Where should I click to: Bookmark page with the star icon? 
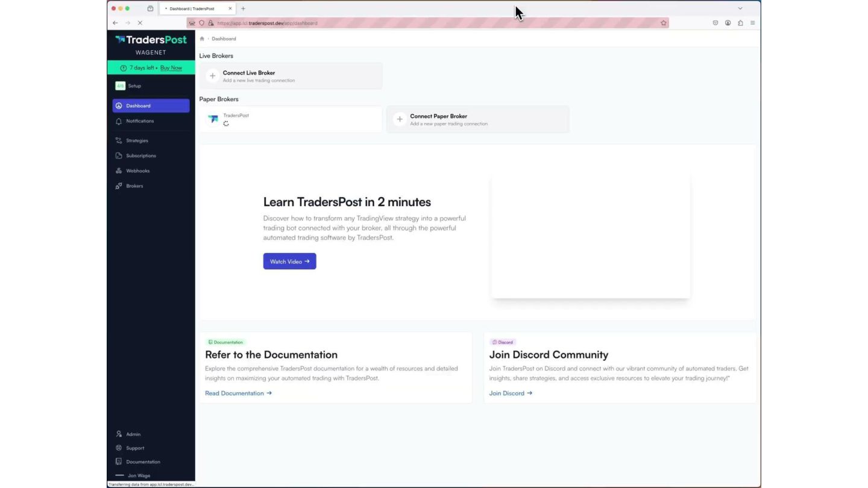coord(663,23)
